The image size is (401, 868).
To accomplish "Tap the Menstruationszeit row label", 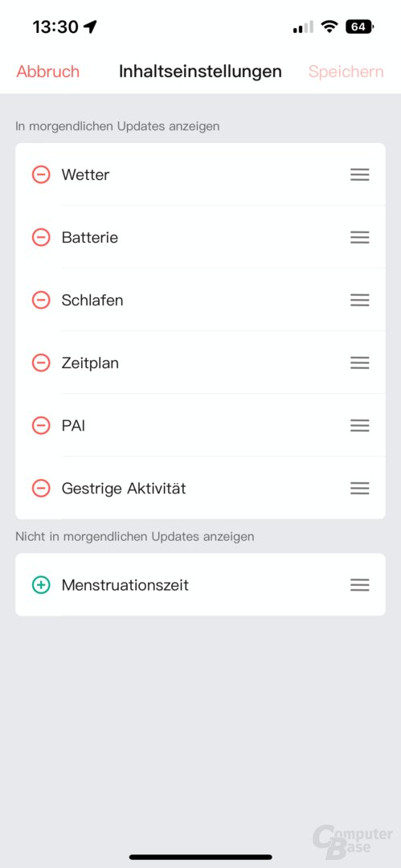I will (125, 585).
